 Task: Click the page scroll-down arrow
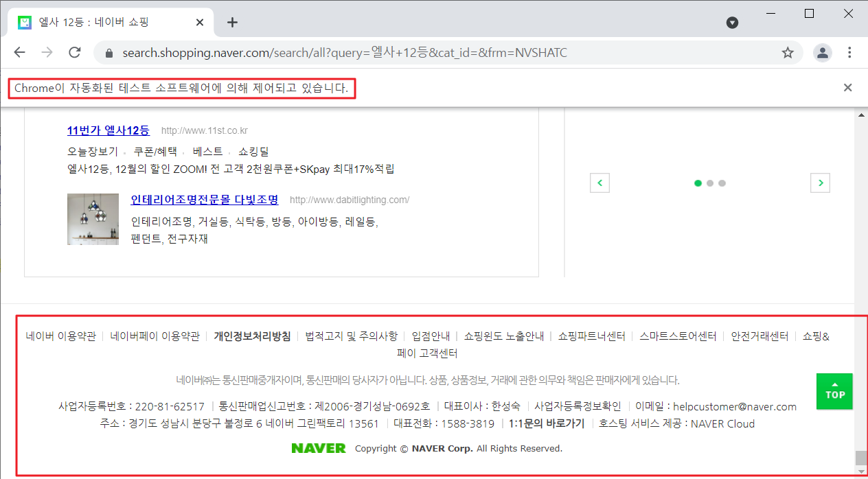861,472
